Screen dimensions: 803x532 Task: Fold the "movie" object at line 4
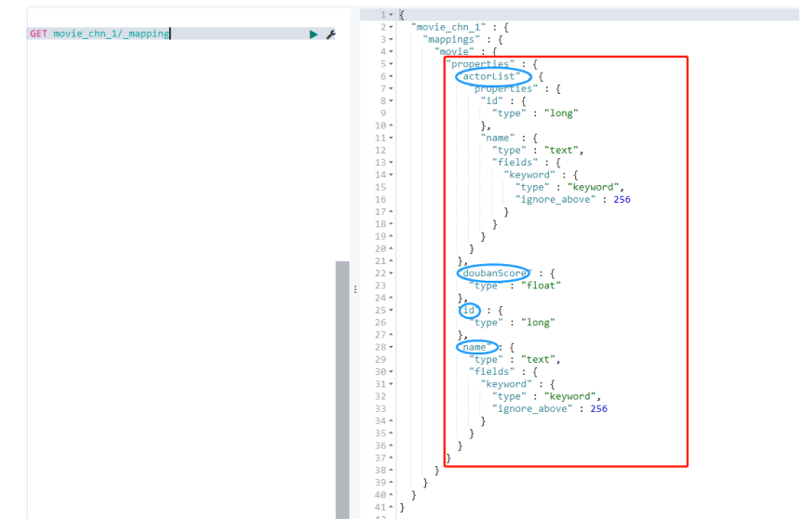391,51
